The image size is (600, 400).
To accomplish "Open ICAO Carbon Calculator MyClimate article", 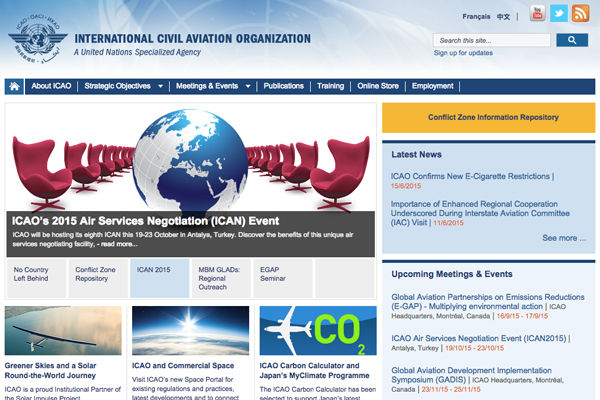I will pos(314,371).
